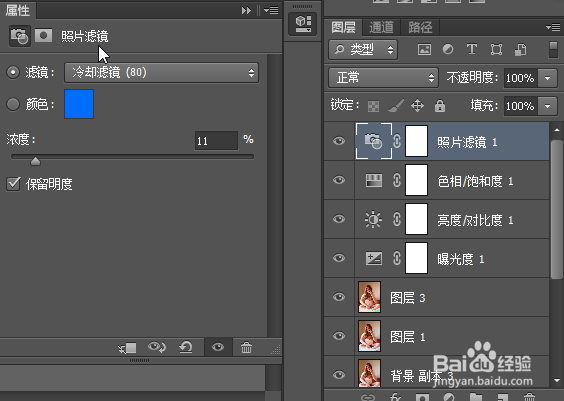Click the 不透明度 100% value field
564x401 pixels.
pos(521,78)
